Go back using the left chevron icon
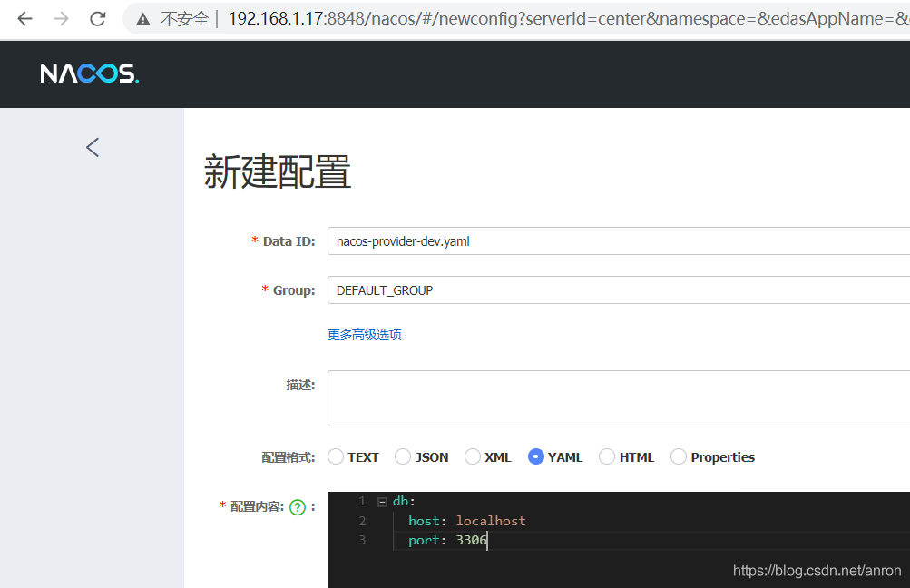Image resolution: width=910 pixels, height=588 pixels. pyautogui.click(x=92, y=147)
